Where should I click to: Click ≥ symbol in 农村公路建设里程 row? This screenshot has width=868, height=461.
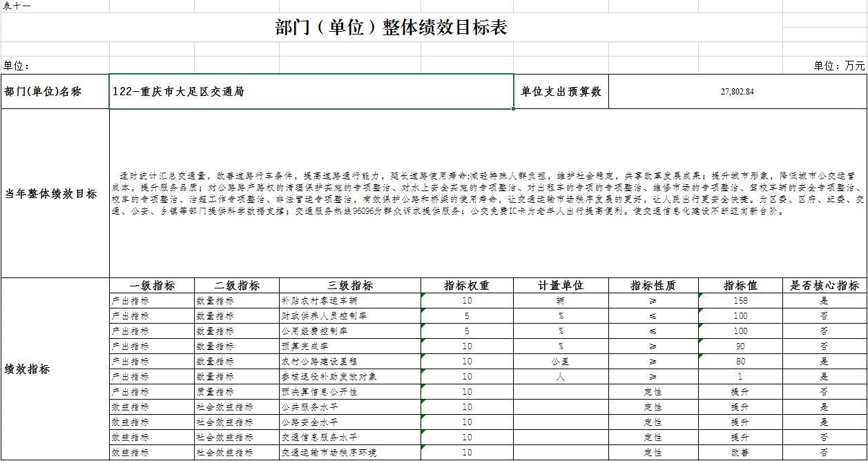[x=653, y=362]
